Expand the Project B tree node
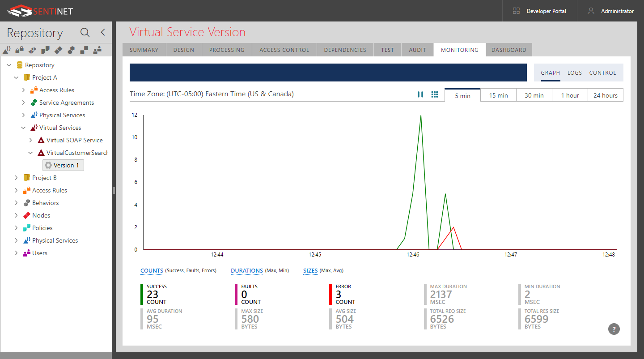Viewport: 644px width, 359px height. (16, 178)
